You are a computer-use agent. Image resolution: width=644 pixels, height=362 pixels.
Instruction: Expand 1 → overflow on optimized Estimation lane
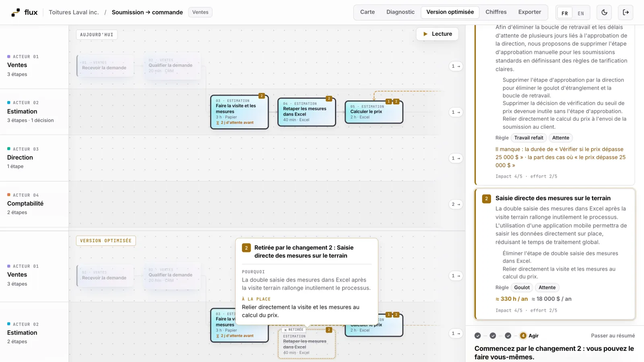(x=456, y=333)
